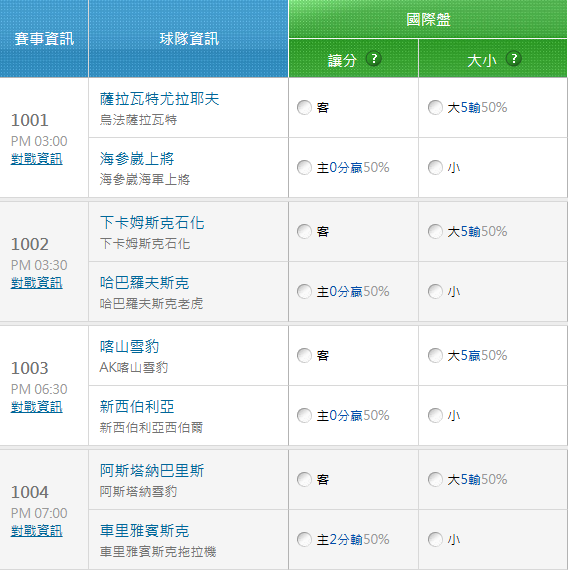Click game number 1001
Image resolution: width=568 pixels, height=570 pixels.
[x=29, y=120]
